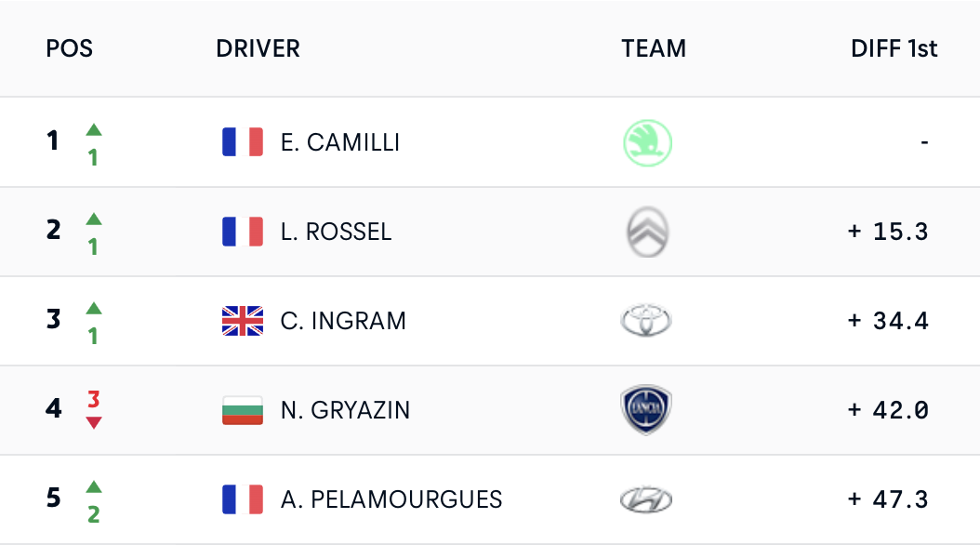The width and height of the screenshot is (980, 545).
Task: Click the British flag beside C. Ingram
Action: pos(243,321)
